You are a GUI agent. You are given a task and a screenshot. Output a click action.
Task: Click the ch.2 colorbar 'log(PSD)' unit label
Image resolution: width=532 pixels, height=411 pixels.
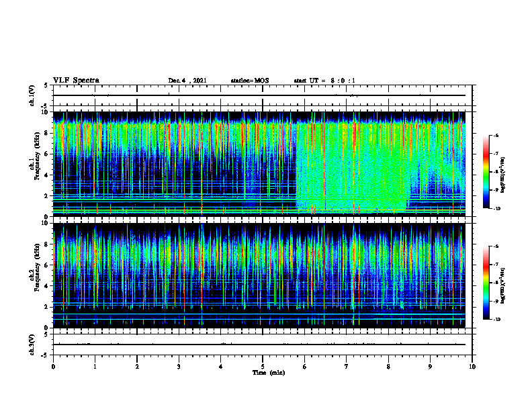tap(503, 285)
